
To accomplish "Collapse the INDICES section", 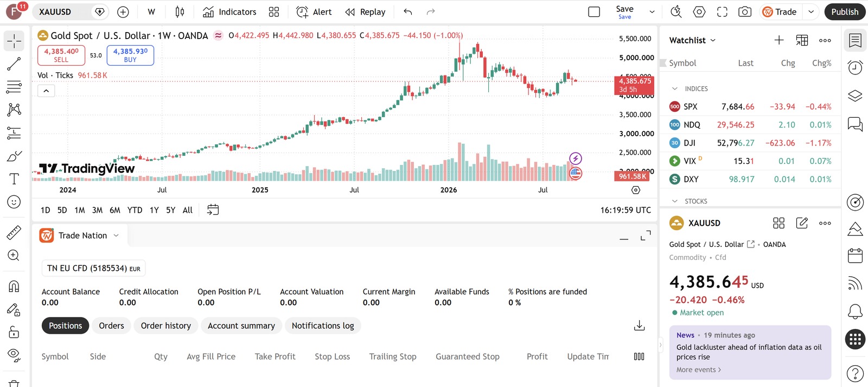I will [675, 88].
